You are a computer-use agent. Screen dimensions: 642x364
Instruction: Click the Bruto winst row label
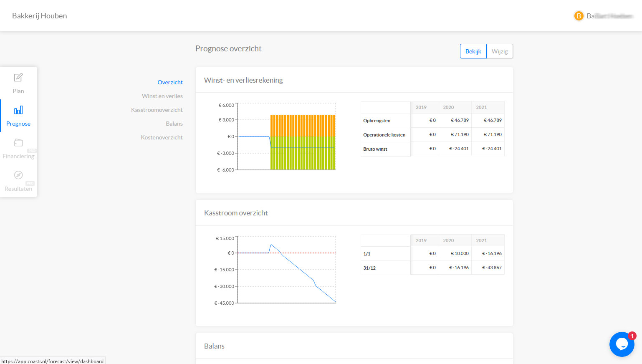tap(375, 149)
